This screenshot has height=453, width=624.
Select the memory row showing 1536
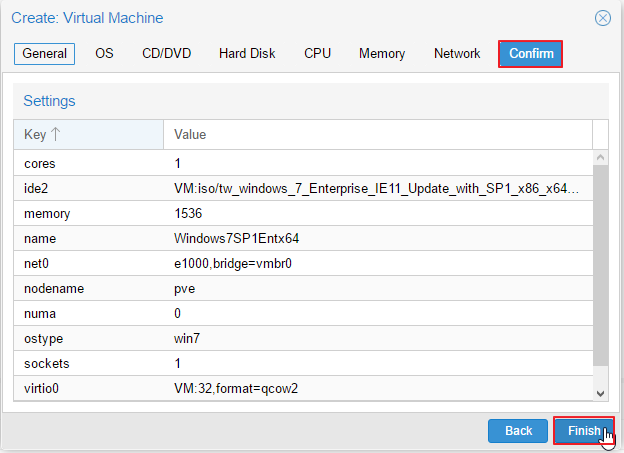coord(303,213)
